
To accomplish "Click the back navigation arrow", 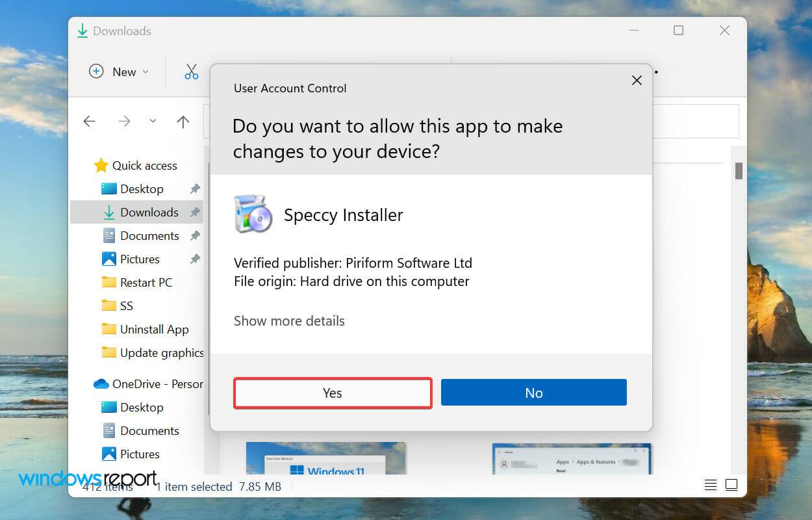I will (89, 121).
